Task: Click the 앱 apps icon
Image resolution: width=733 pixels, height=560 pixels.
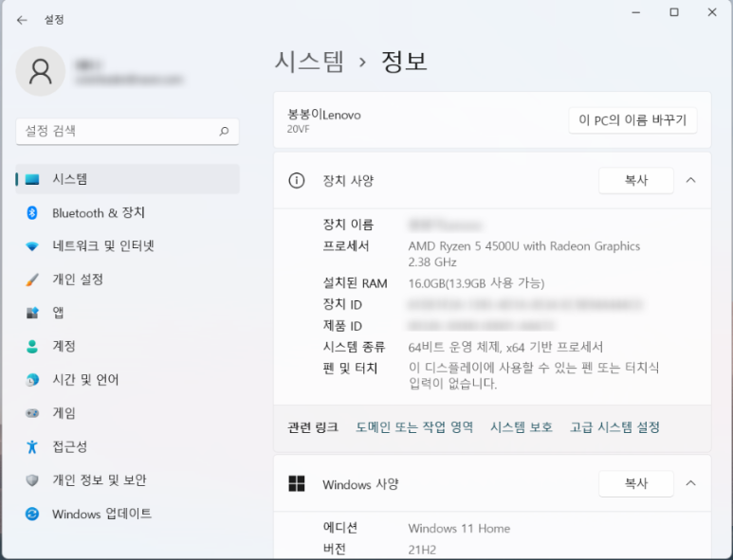Action: 32,313
